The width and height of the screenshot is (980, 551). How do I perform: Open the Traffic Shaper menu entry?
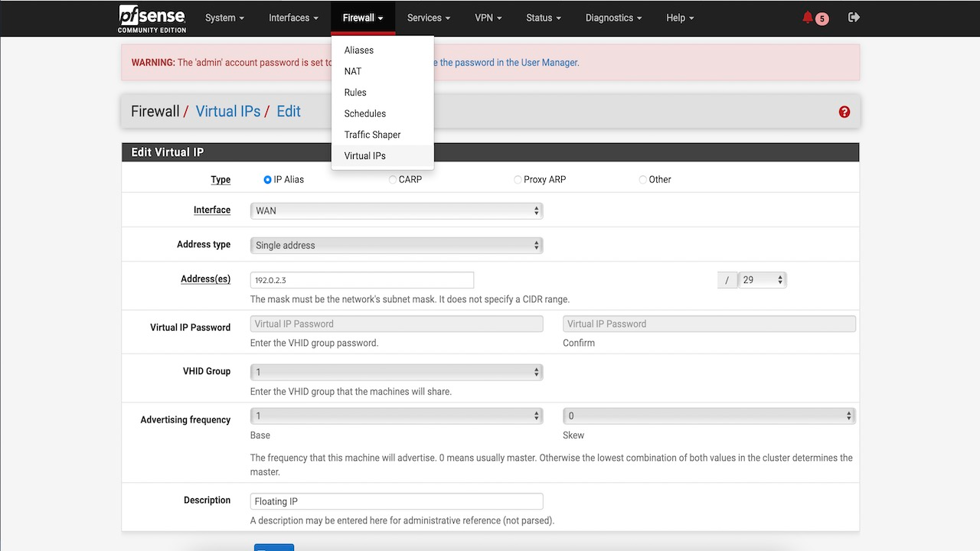point(372,135)
